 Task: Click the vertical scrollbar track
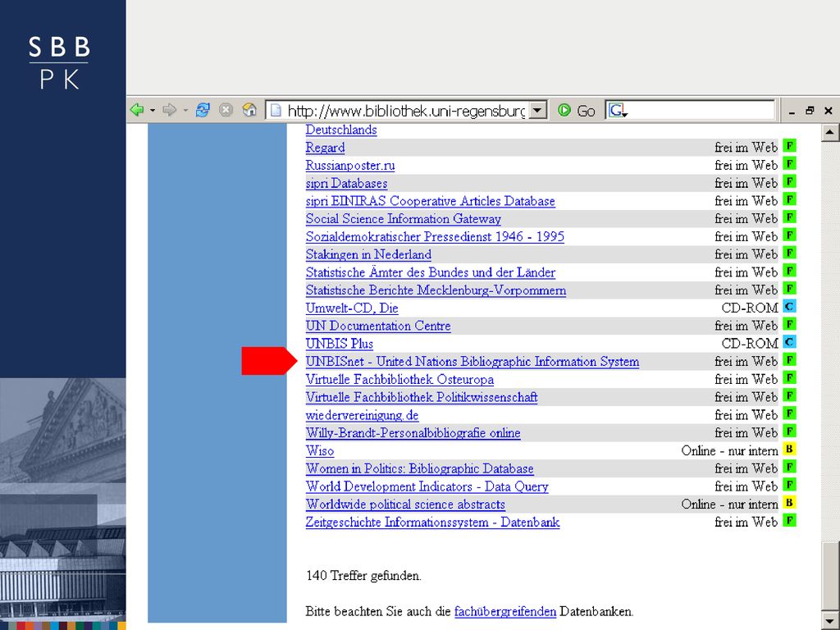point(830,343)
